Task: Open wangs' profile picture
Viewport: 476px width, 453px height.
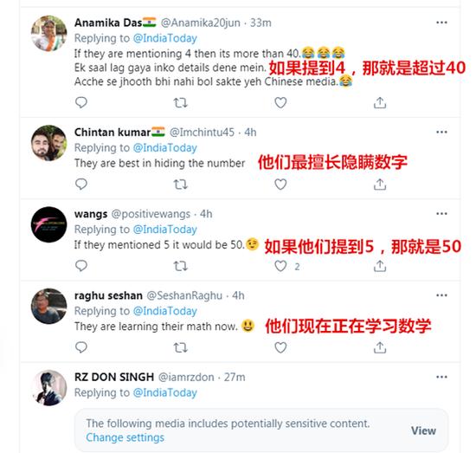Action: 48,224
